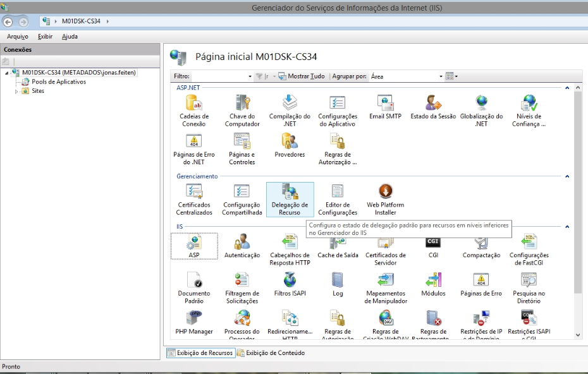Open the Arquivo menu
The width and height of the screenshot is (588, 374).
point(17,37)
